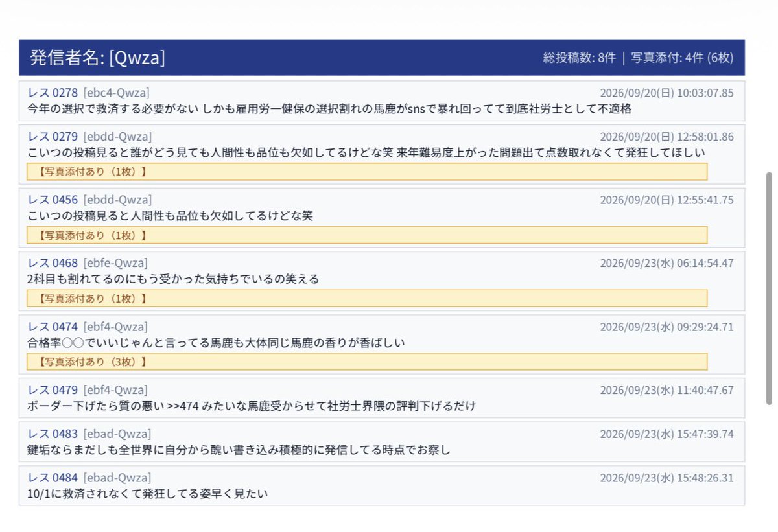
Task: Open photo attachment bar of post 0468
Action: pos(367,299)
